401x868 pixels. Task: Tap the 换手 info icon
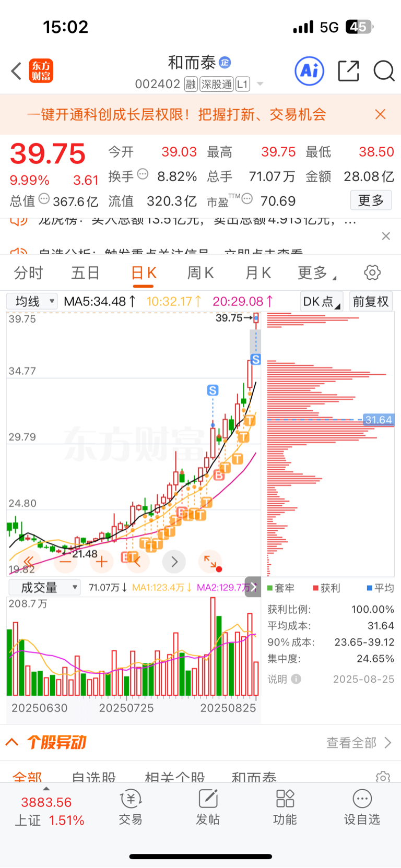(143, 174)
